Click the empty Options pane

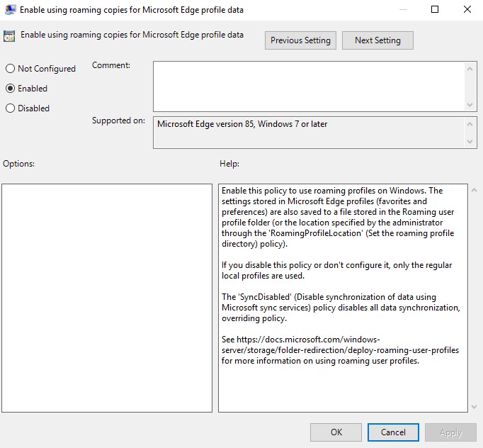pos(107,298)
